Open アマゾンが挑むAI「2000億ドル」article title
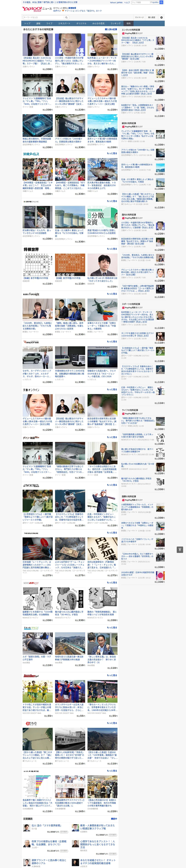186x868 pixels. click(138, 151)
